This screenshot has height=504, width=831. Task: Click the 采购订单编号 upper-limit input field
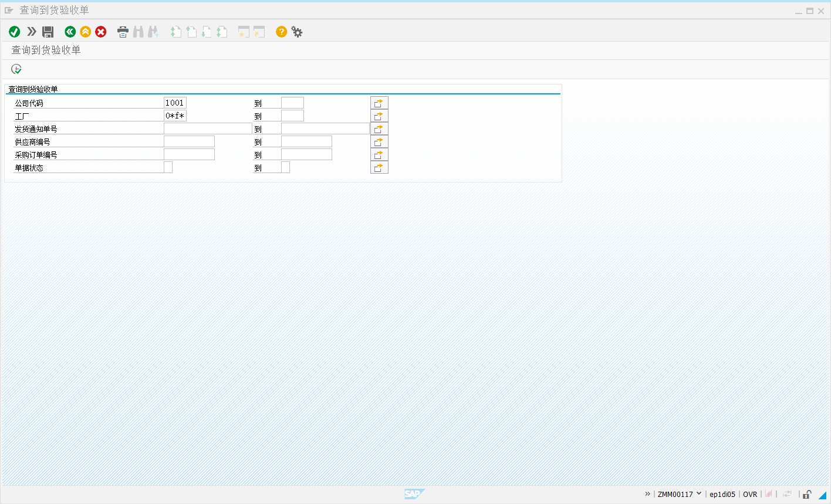(x=306, y=154)
